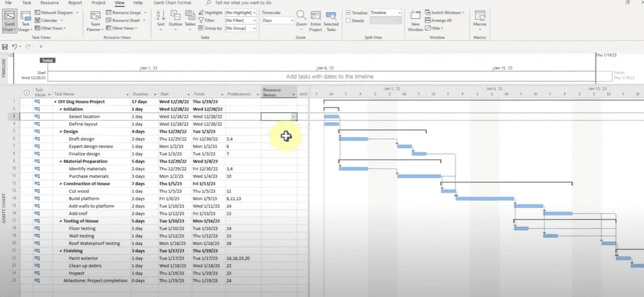Open the Gantt Chart Format tab
Screen dimensions: 644x297
coord(172,2)
